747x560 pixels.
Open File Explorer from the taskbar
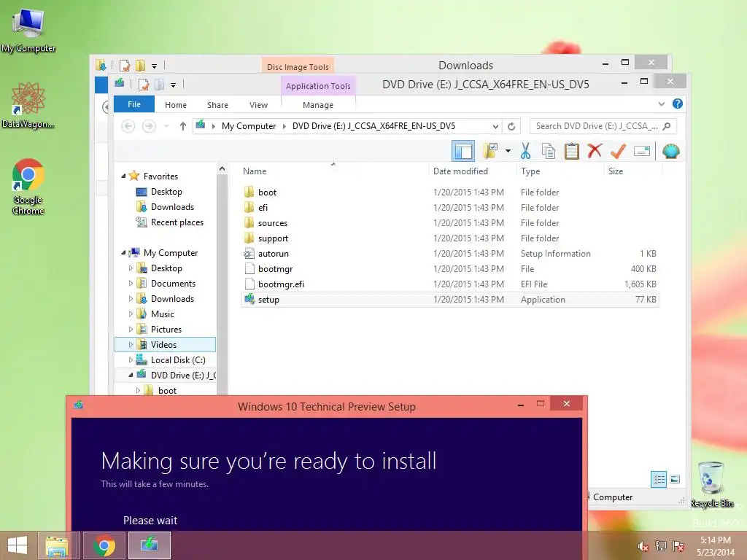(57, 545)
